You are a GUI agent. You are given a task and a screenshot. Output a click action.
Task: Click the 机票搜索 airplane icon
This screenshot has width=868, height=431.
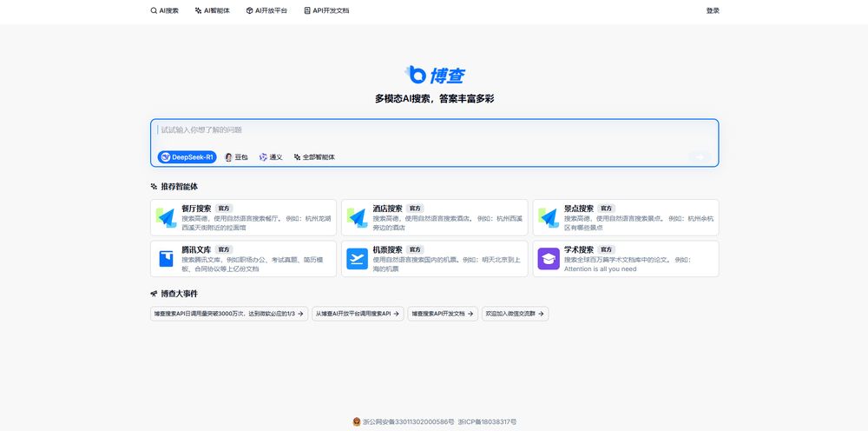(357, 259)
